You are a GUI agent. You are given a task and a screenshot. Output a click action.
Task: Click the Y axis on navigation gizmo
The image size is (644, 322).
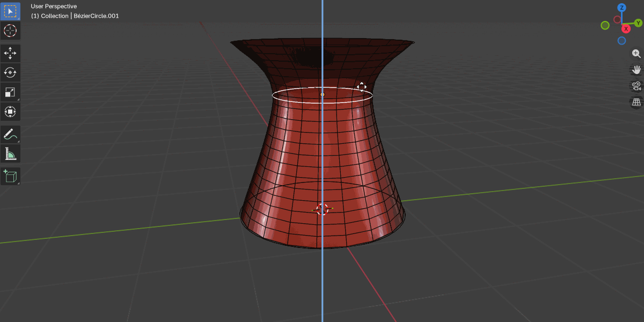point(639,24)
